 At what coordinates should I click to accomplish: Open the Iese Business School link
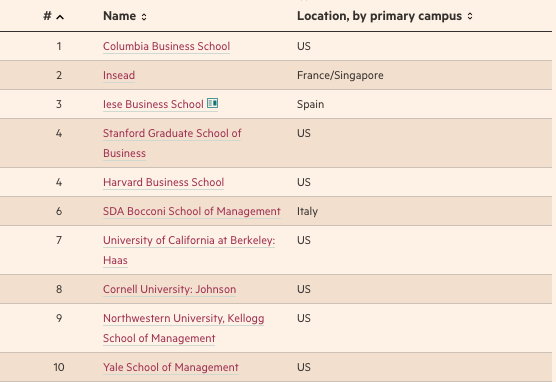pyautogui.click(x=153, y=105)
